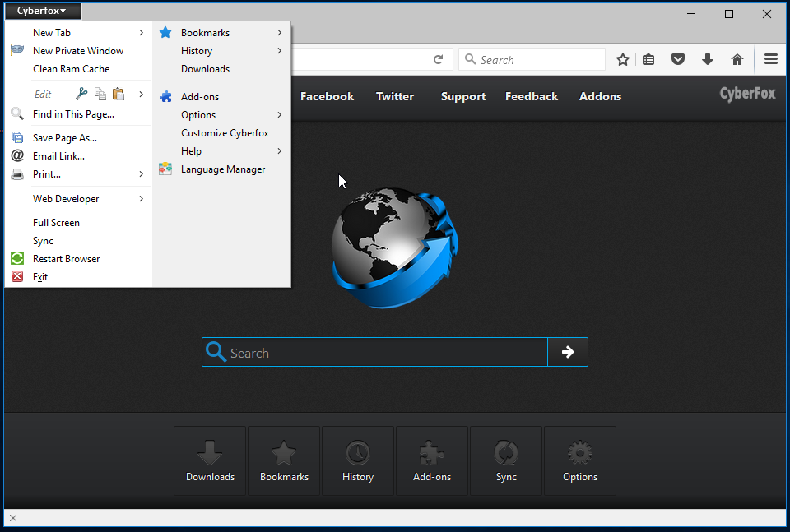Visit the Support link in page header
This screenshot has width=790, height=532.
click(463, 97)
